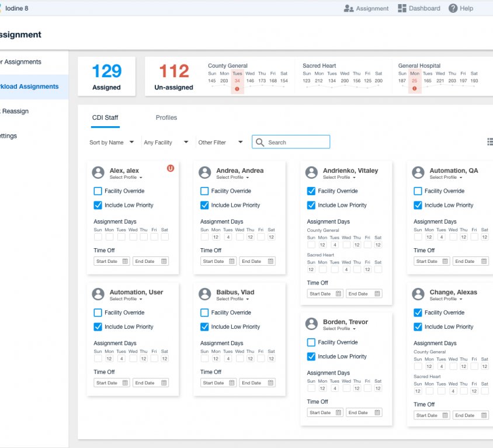
Task: Select the CDI Staff tab
Action: pyautogui.click(x=105, y=117)
